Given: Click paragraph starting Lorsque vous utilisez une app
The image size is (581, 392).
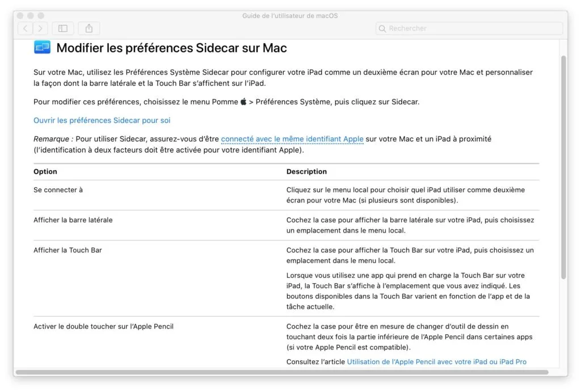Looking at the screenshot, I should coord(408,291).
